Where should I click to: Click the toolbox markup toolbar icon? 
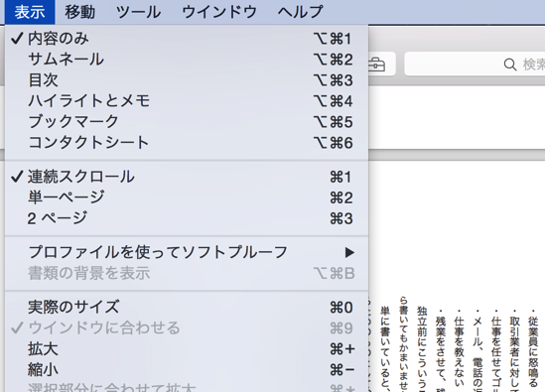pyautogui.click(x=377, y=65)
